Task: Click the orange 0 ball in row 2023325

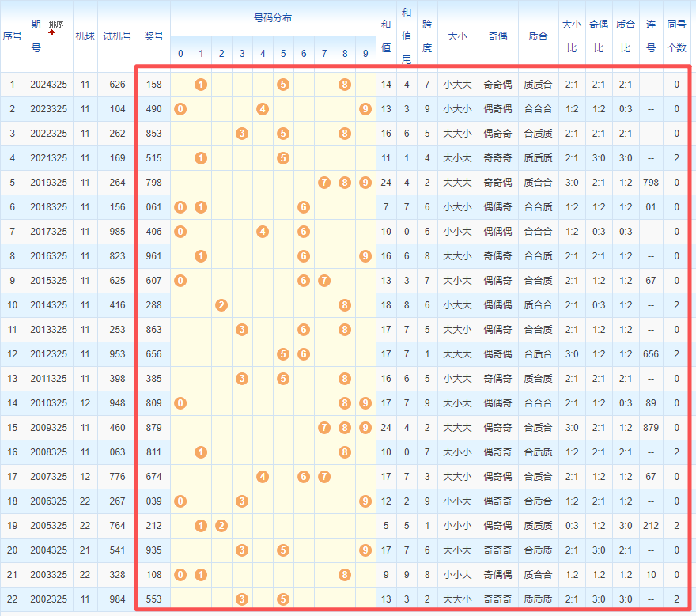Action: pos(180,109)
